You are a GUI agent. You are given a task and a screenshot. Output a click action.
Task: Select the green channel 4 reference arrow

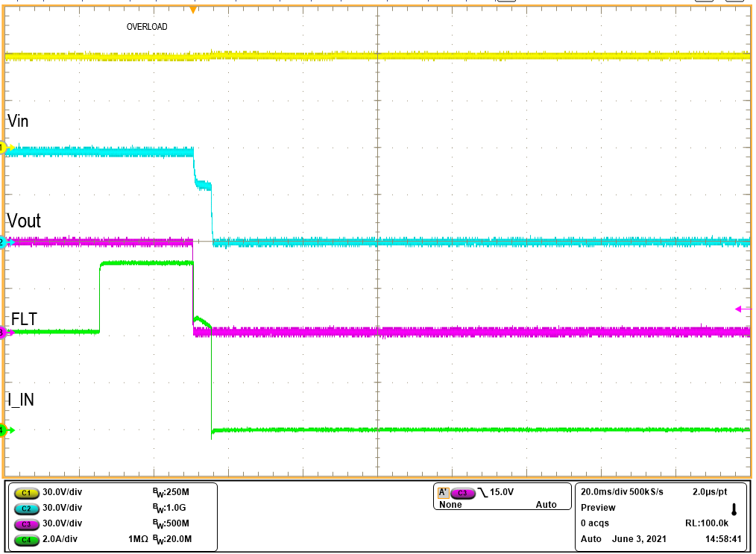click(x=5, y=429)
